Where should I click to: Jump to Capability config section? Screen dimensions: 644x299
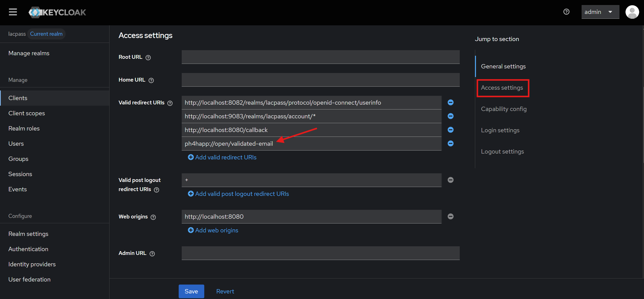click(504, 109)
